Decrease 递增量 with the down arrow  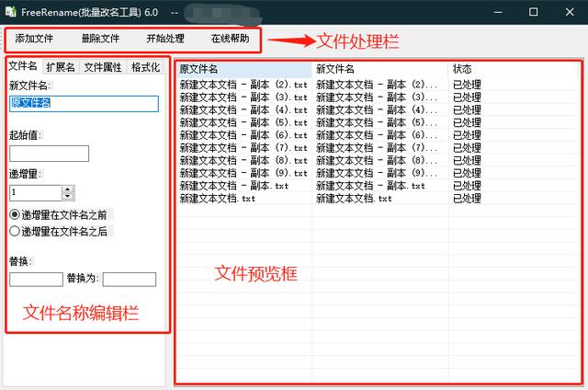click(67, 196)
